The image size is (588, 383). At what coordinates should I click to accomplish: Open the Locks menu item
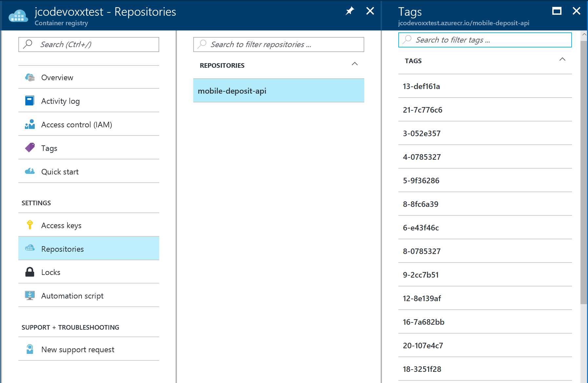click(89, 272)
